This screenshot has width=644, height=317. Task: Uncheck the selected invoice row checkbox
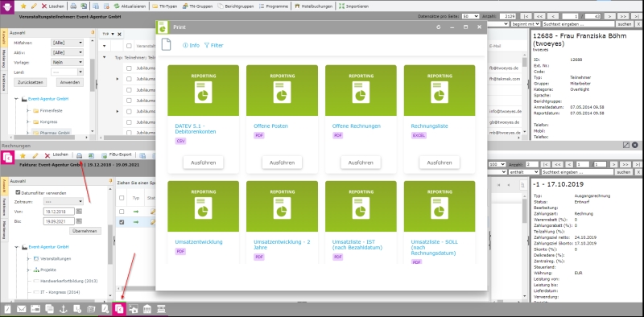[122, 222]
